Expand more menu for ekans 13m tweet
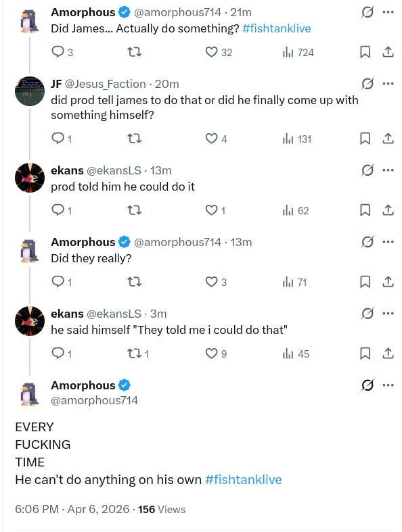 [x=388, y=170]
